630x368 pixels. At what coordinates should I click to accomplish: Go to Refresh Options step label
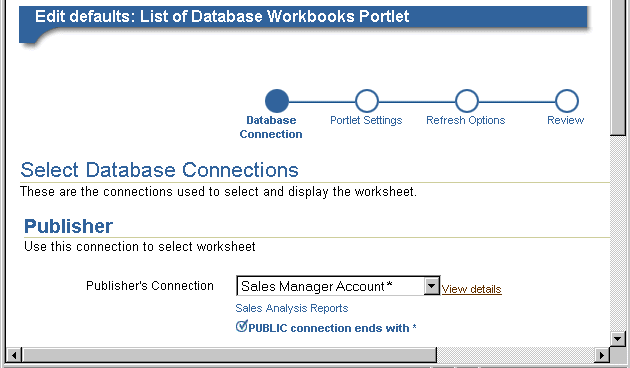(x=465, y=120)
